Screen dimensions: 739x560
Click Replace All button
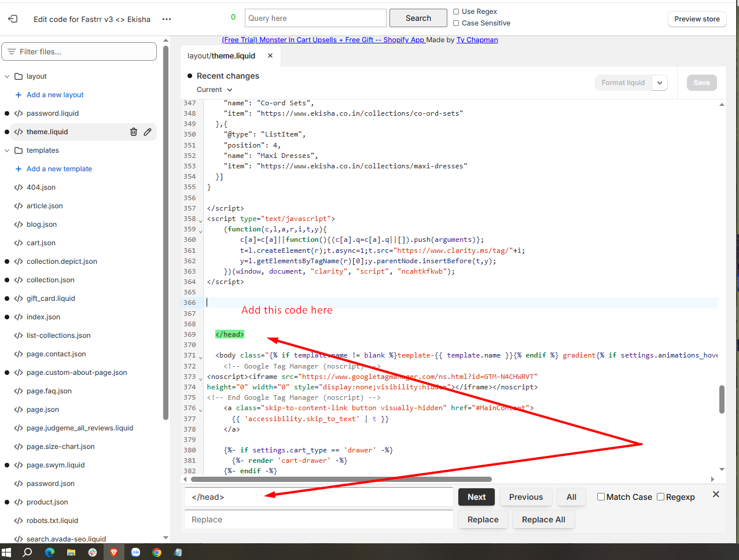(x=543, y=520)
